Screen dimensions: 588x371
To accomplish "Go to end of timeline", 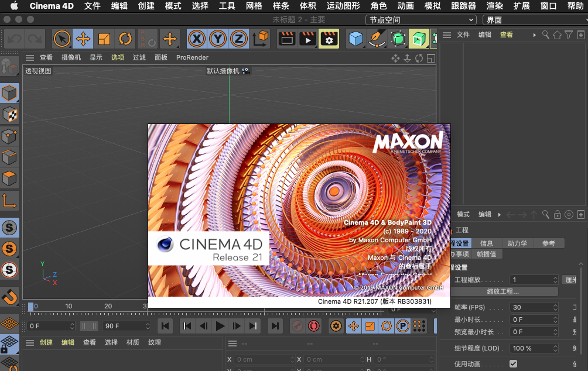I will [275, 326].
